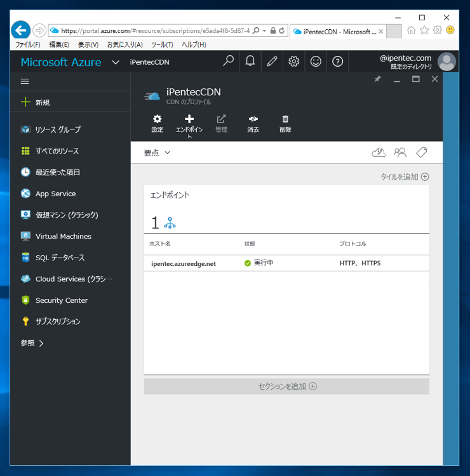Open the 編集(E) menu

59,44
